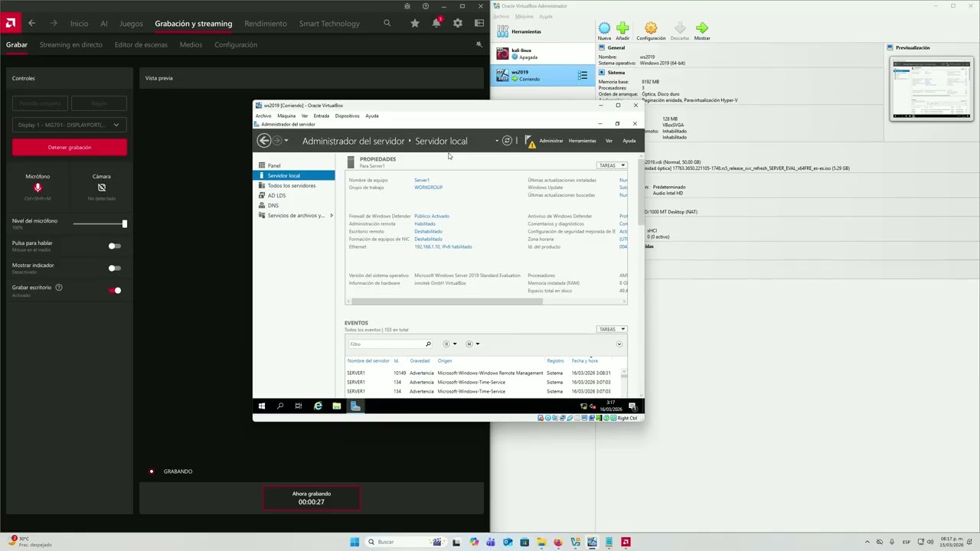The image size is (980, 551).
Task: Switch to AMD Rendimiento tab
Action: tap(266, 24)
